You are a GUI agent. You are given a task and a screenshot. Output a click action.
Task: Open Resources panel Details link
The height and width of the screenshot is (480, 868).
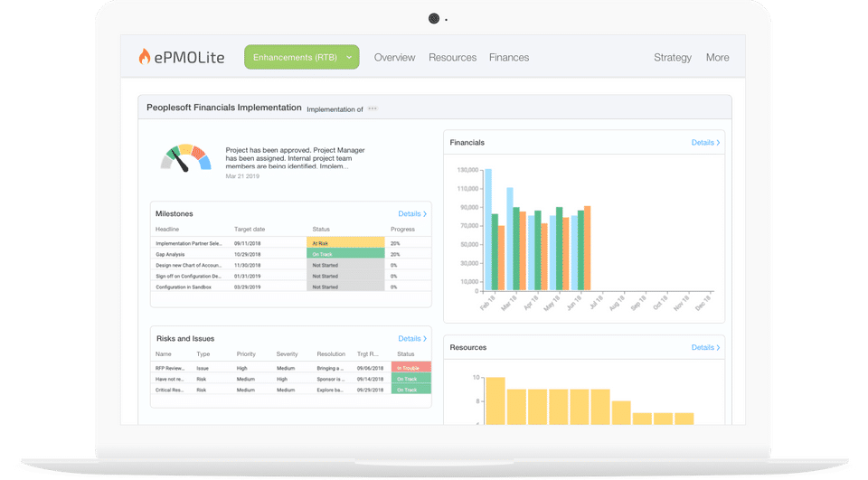click(x=705, y=347)
